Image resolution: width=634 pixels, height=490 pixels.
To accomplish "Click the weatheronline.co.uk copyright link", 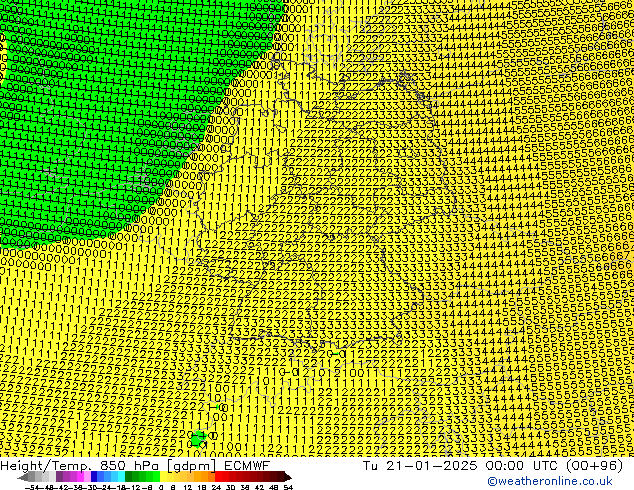I will (x=550, y=481).
